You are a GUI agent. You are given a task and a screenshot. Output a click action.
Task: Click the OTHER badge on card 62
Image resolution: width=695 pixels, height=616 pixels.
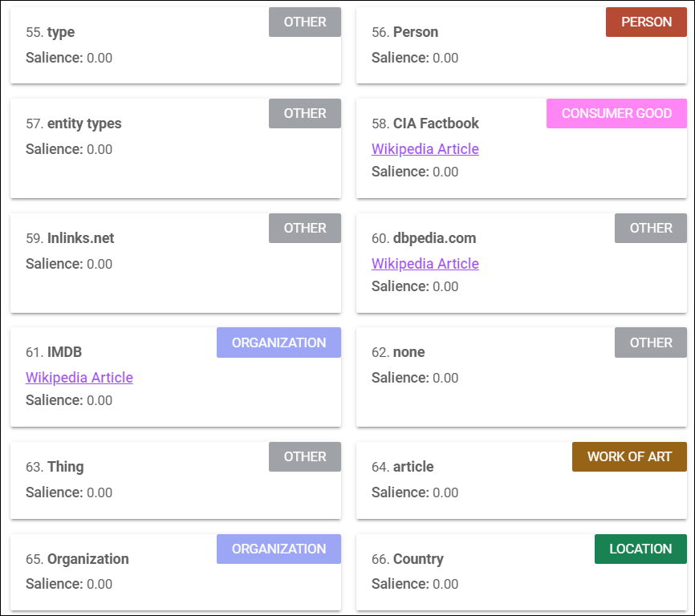[650, 342]
